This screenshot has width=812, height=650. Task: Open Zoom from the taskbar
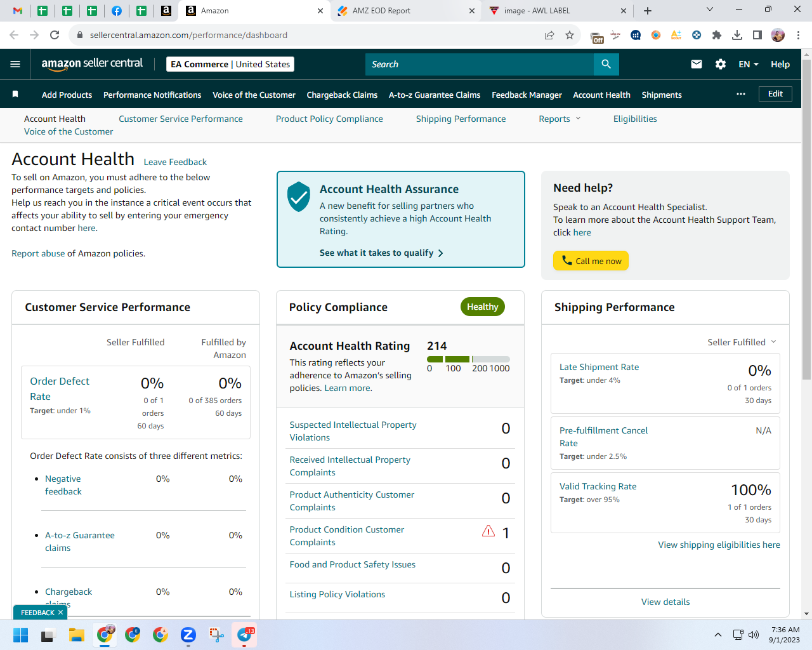click(x=188, y=635)
